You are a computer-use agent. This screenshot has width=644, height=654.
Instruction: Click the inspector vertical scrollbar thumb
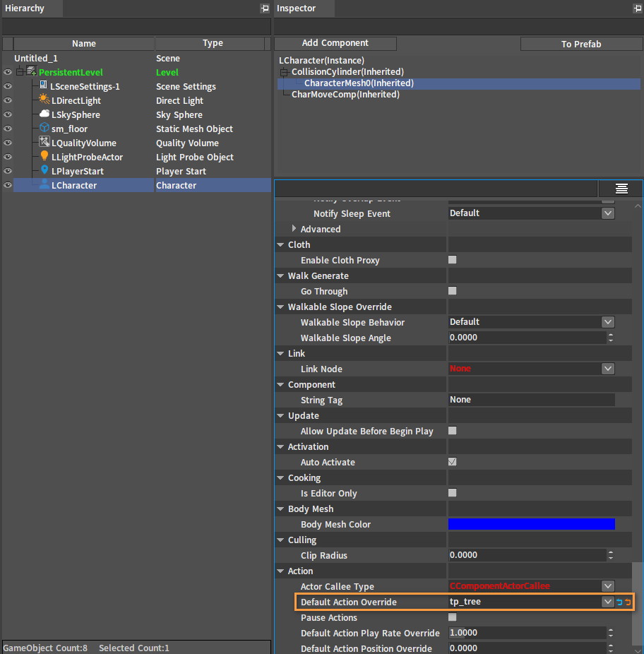[638, 604]
